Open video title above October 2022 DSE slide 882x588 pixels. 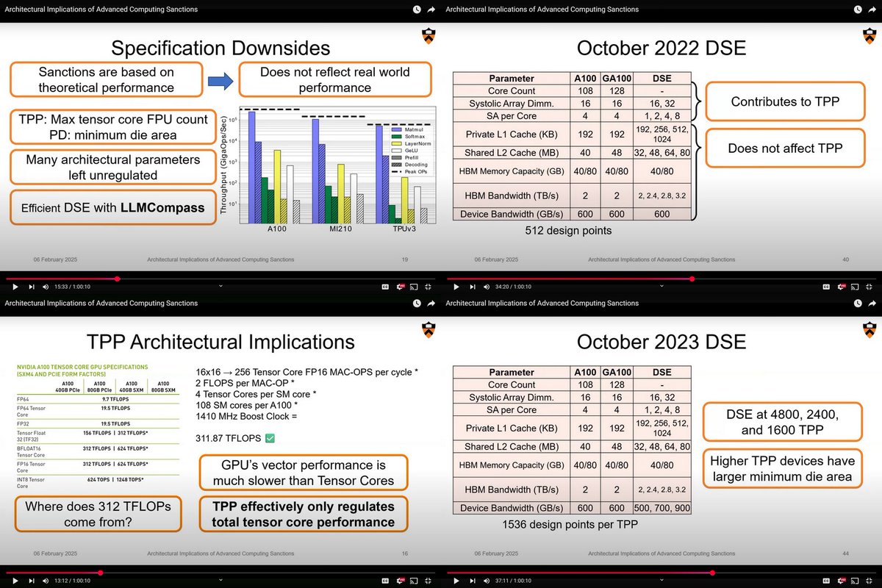[x=542, y=10]
